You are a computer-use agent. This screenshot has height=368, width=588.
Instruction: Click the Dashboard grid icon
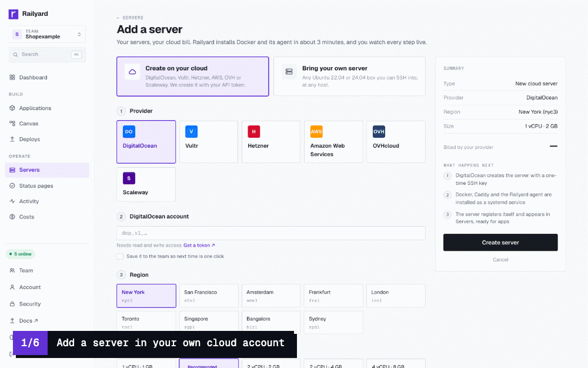pos(12,77)
